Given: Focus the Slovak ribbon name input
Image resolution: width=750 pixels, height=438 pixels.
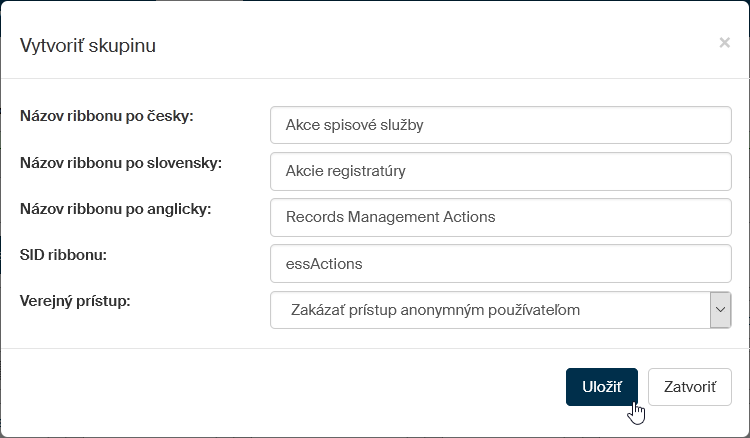Looking at the screenshot, I should pyautogui.click(x=500, y=171).
